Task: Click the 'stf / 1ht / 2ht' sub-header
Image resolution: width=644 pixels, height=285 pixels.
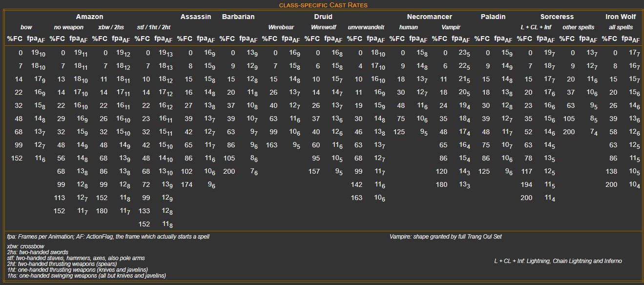Action: click(x=153, y=27)
